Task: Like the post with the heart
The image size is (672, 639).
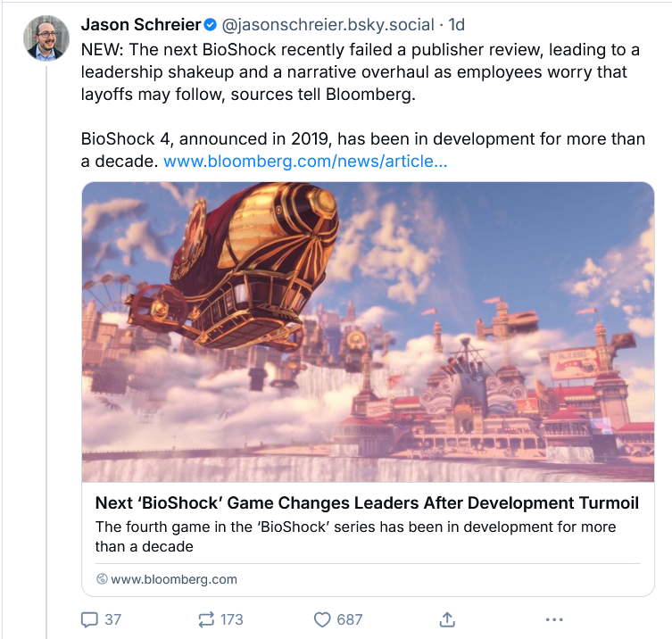Action: (322, 619)
